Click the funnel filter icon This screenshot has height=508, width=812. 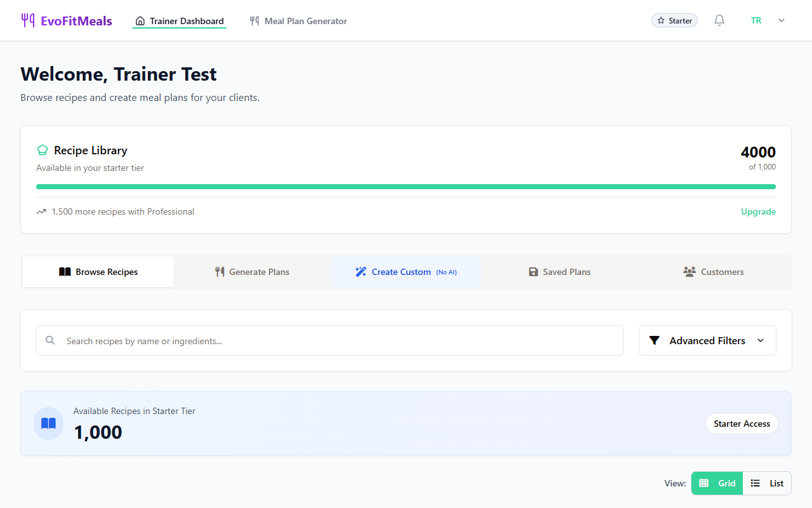point(654,341)
